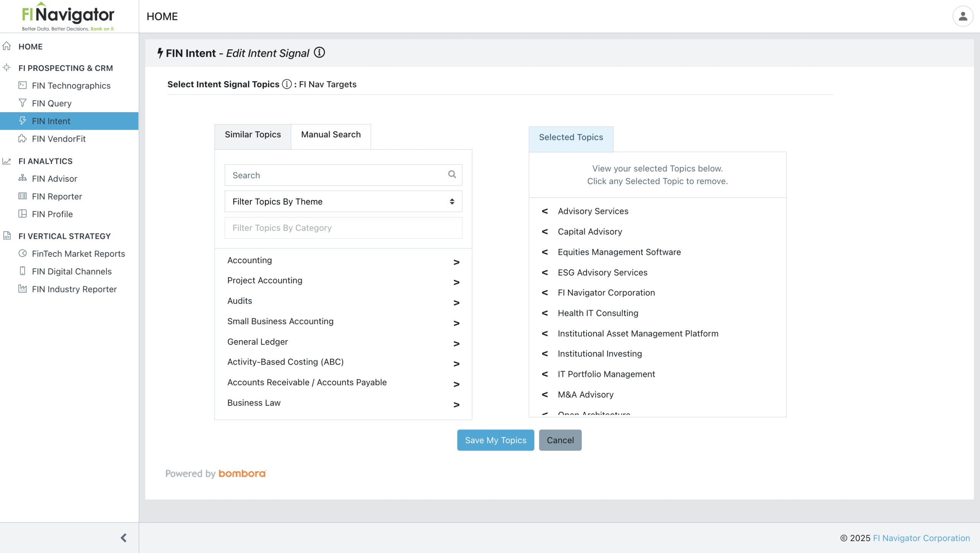Image resolution: width=980 pixels, height=553 pixels.
Task: Click the FIN Profile layout icon
Action: coord(23,214)
